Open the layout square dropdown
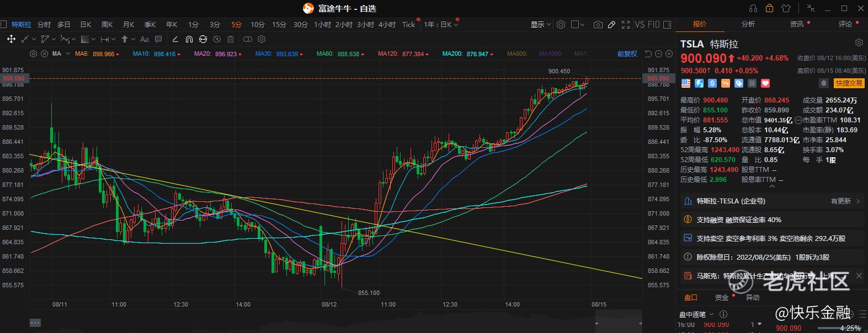868x333 pixels. pos(578,24)
